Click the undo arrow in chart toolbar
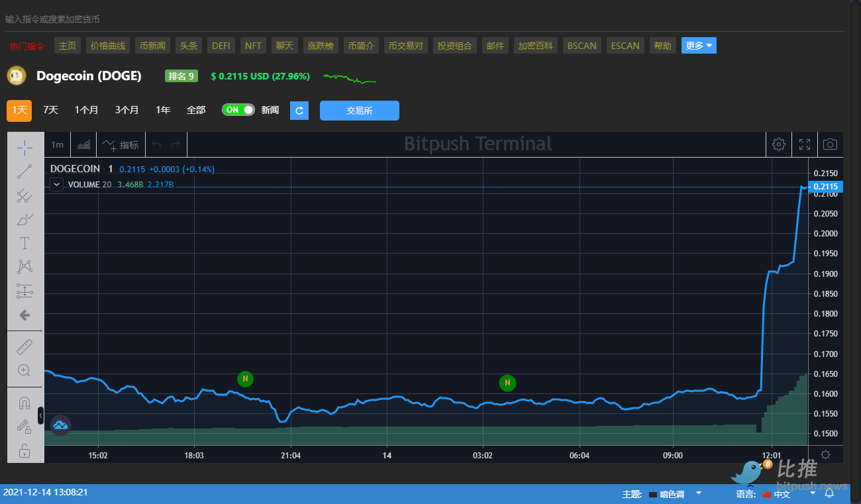Viewport: 861px width, 504px height. click(x=157, y=144)
